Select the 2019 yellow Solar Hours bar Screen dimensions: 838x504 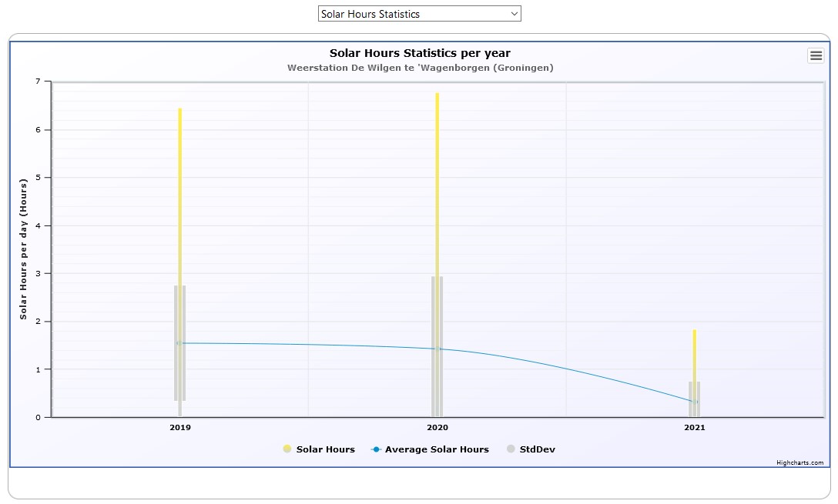[x=180, y=192]
